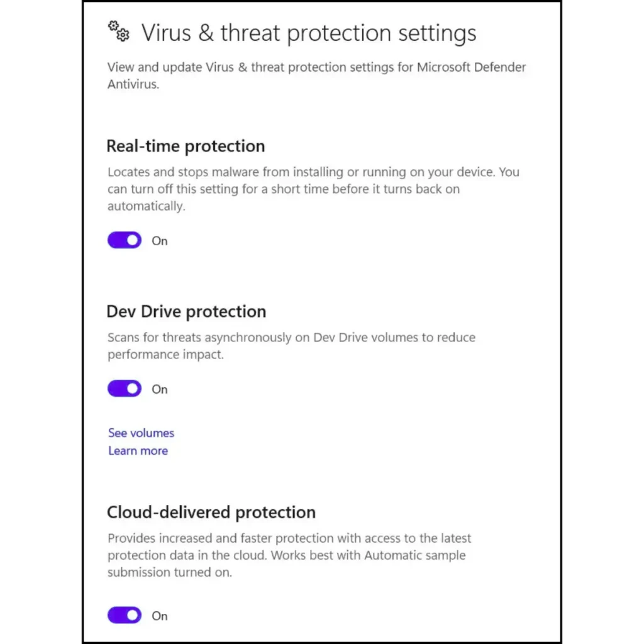Disable the Dev Drive protection switch

[124, 388]
